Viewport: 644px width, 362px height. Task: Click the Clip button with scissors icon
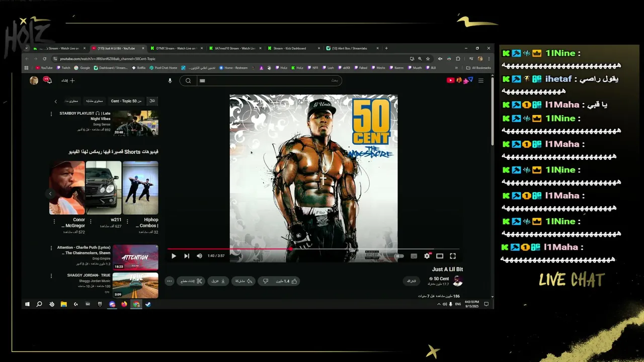click(191, 281)
